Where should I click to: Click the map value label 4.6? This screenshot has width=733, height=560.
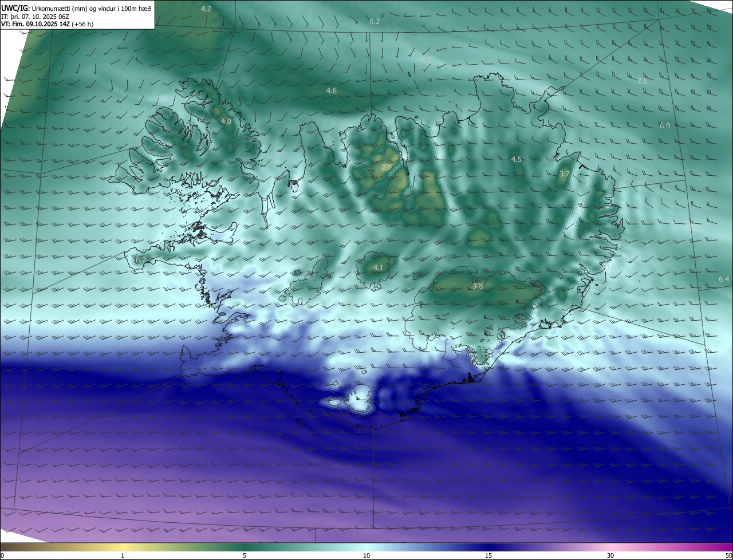point(332,91)
